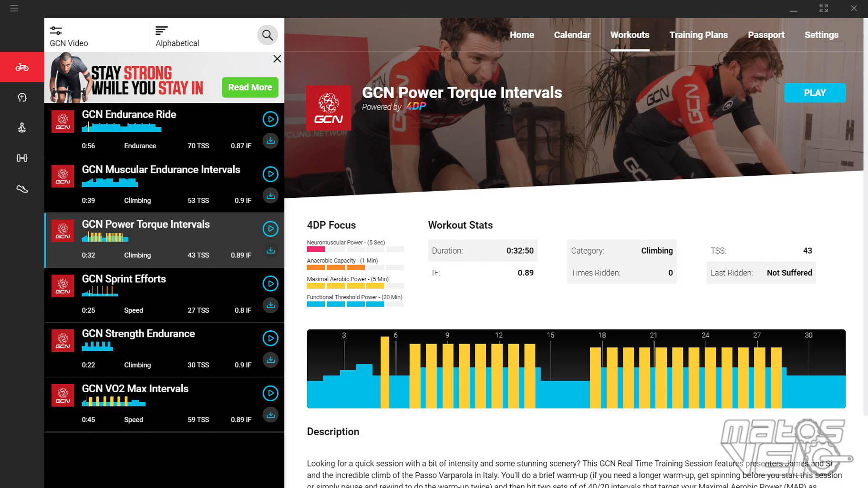The image size is (868, 488).
Task: Select GCN Endurance Ride title
Action: tap(129, 114)
